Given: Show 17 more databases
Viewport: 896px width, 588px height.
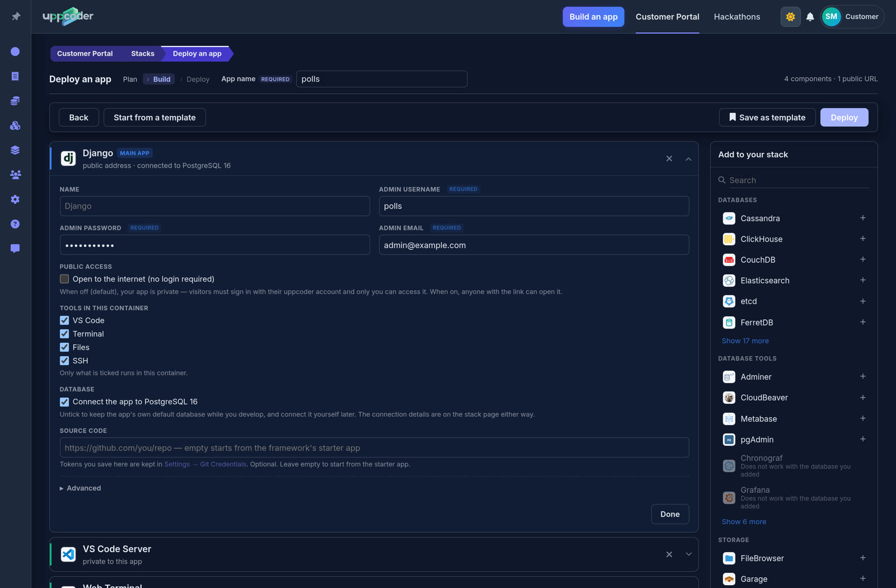Looking at the screenshot, I should click(x=745, y=340).
